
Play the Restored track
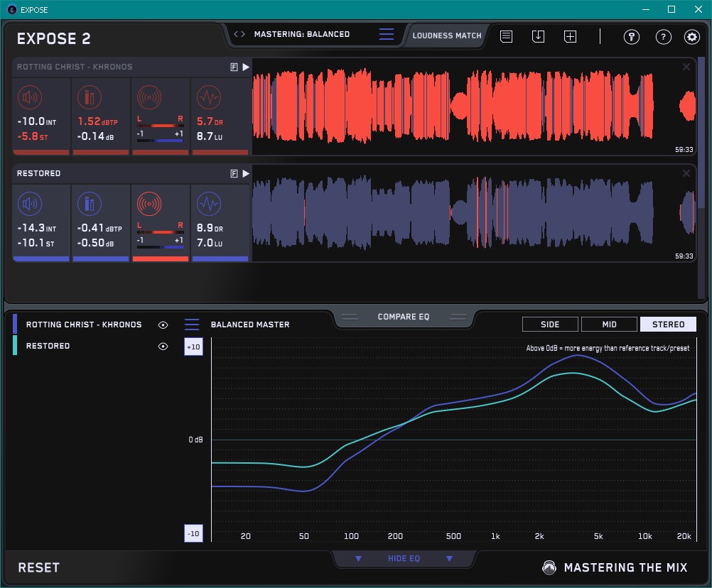coord(246,173)
